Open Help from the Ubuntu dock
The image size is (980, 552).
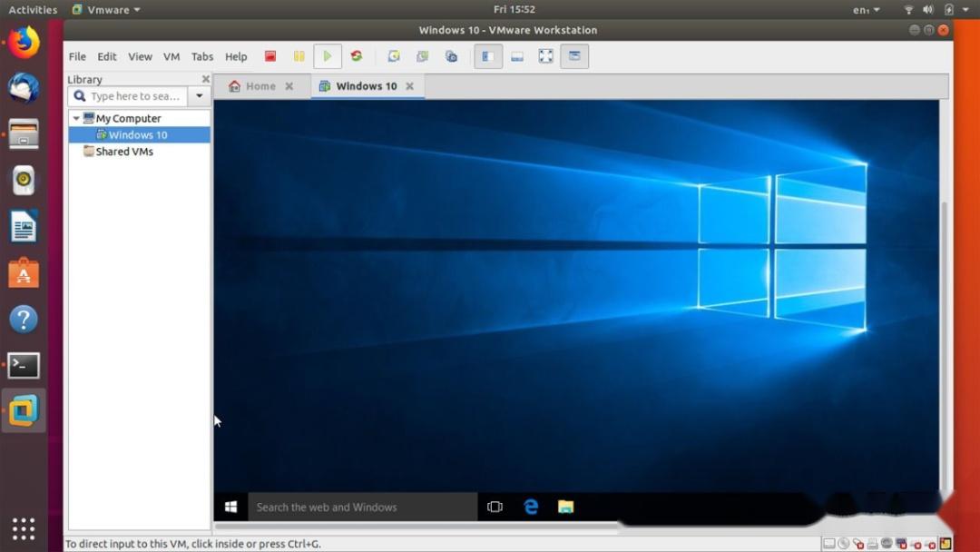pos(24,320)
